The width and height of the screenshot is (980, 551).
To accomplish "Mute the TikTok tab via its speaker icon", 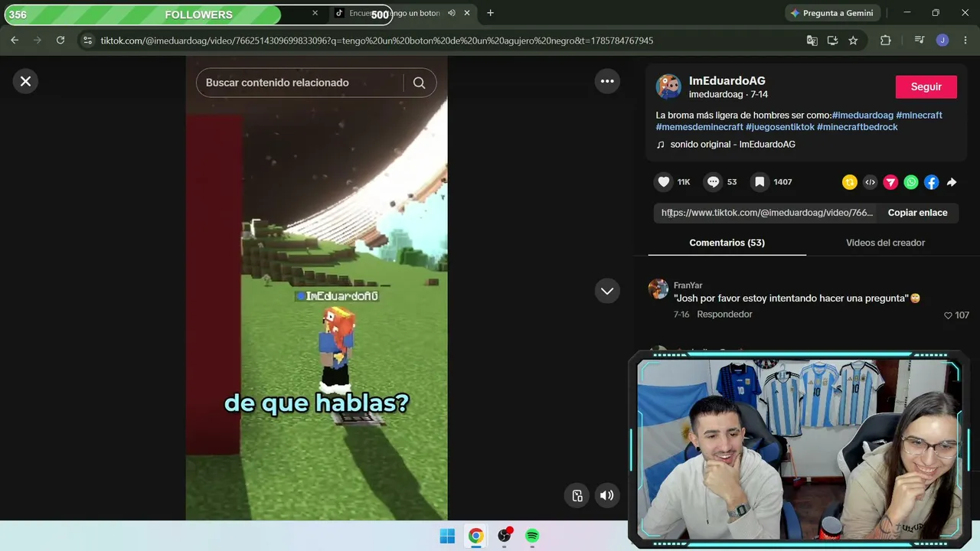I will [x=452, y=13].
